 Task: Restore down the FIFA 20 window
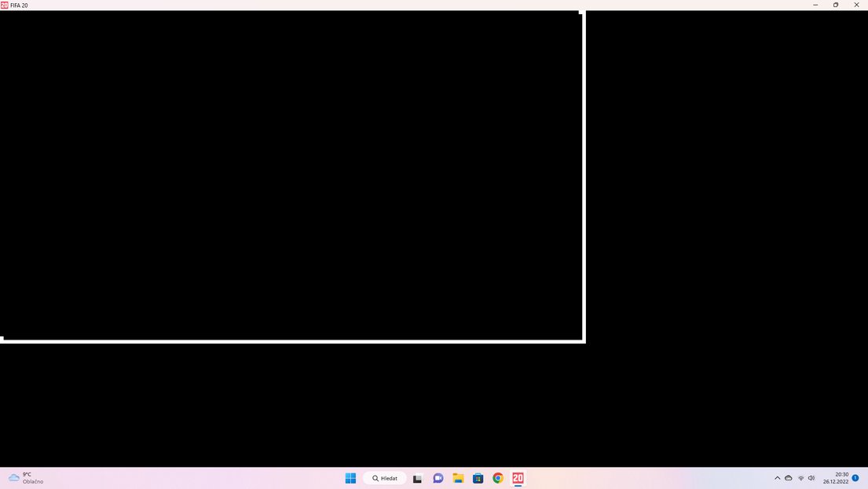tap(836, 5)
